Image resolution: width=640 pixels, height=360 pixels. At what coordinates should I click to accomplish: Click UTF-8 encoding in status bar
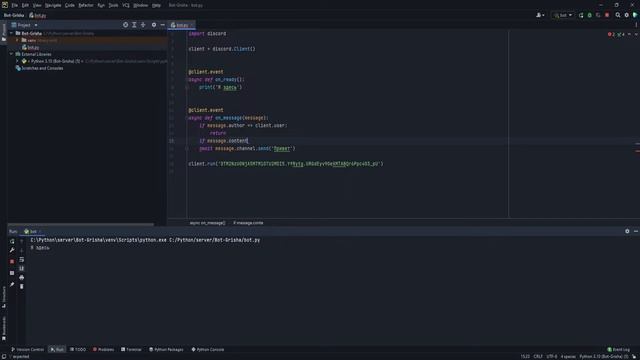coord(551,357)
